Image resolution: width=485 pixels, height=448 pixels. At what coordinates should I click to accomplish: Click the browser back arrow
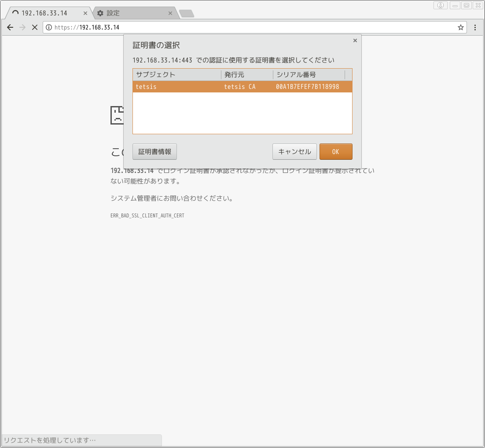point(10,27)
